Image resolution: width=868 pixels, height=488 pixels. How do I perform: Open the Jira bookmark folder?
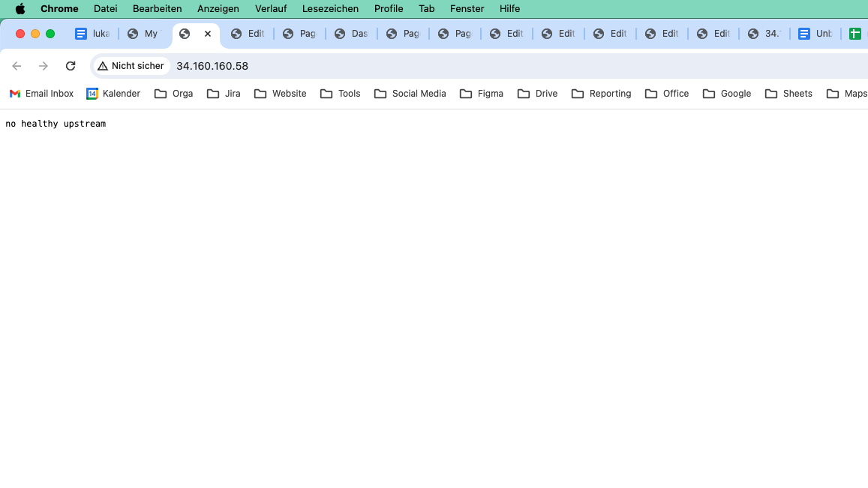224,94
